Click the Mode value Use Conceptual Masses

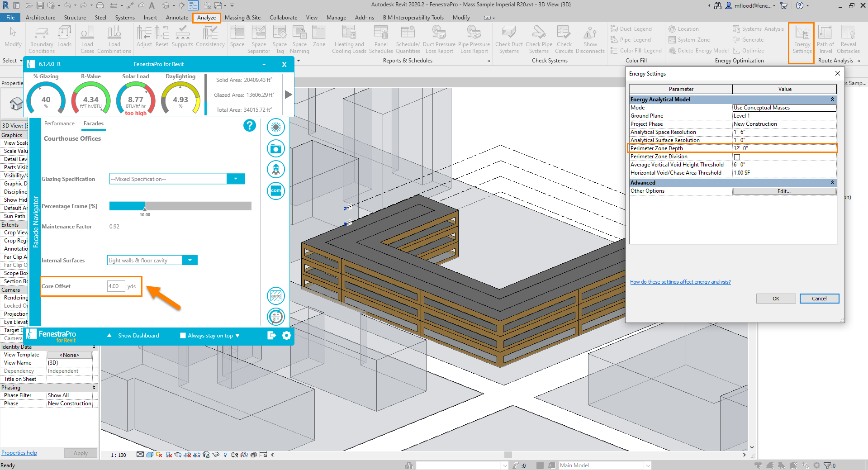pos(784,108)
